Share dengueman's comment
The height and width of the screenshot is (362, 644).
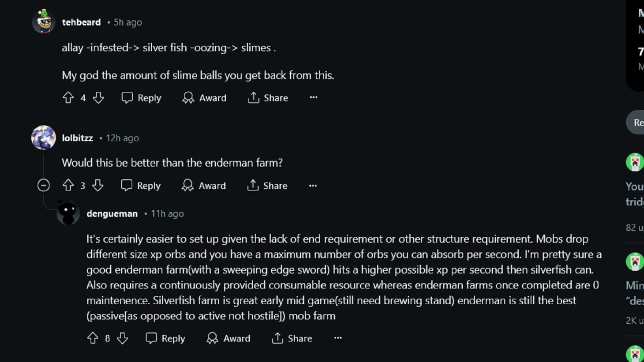click(292, 338)
